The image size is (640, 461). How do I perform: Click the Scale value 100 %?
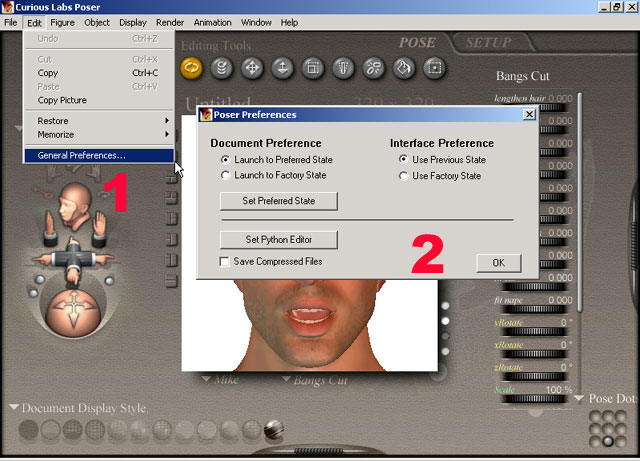(x=559, y=390)
